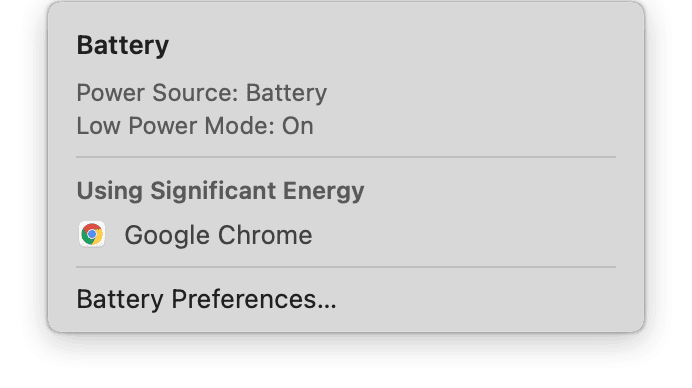Click the Power Source: Battery line
Image resolution: width=692 pixels, height=388 pixels.
tap(202, 93)
